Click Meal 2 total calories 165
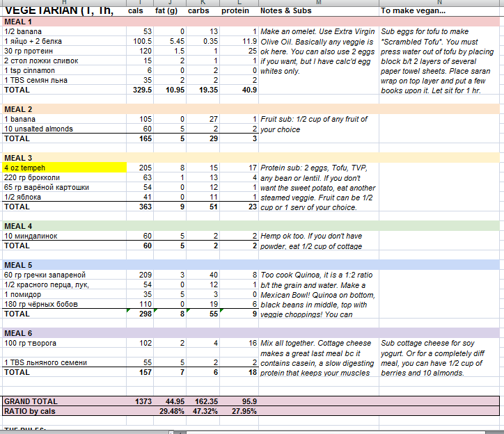 coord(140,139)
